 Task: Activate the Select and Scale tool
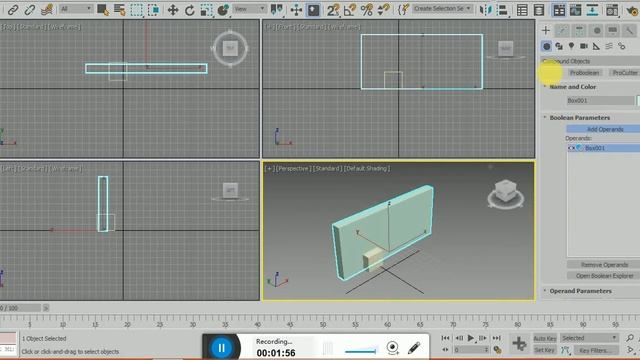click(206, 10)
